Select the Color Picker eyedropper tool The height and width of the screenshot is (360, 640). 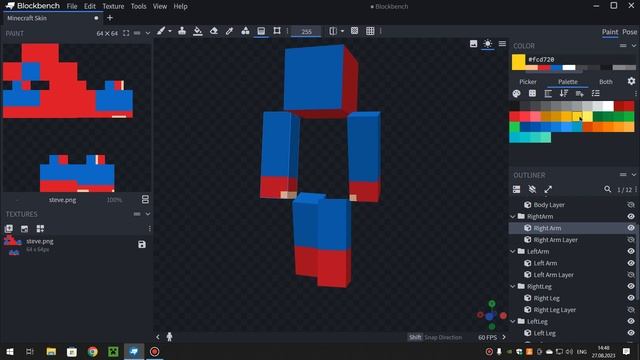[x=229, y=31]
